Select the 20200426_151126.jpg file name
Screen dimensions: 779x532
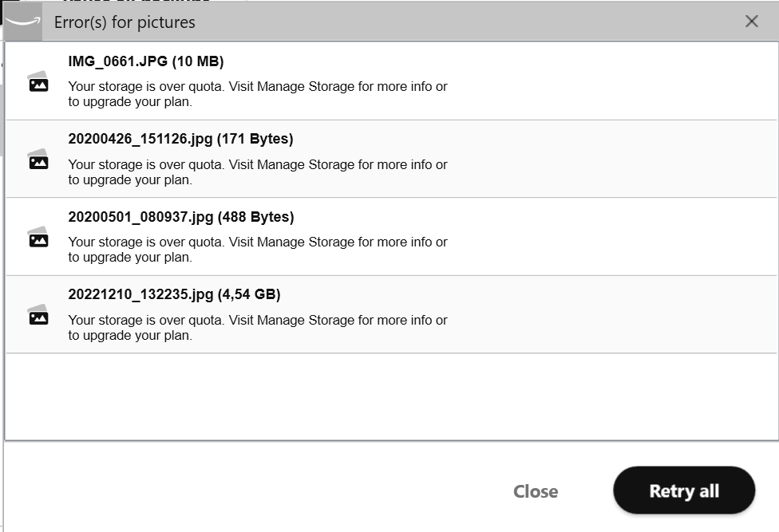(140, 139)
